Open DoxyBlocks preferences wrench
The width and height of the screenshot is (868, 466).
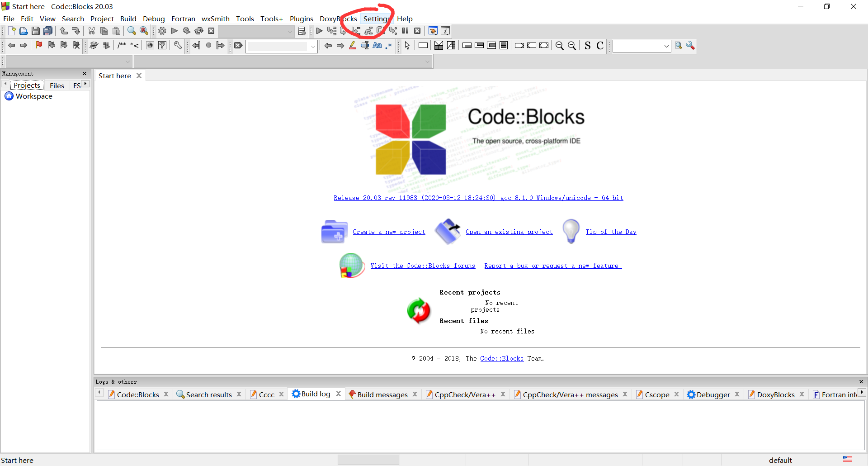(178, 45)
